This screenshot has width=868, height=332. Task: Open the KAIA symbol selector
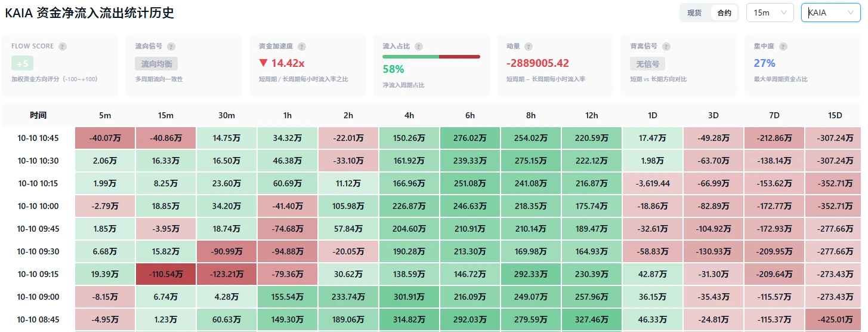tap(830, 13)
